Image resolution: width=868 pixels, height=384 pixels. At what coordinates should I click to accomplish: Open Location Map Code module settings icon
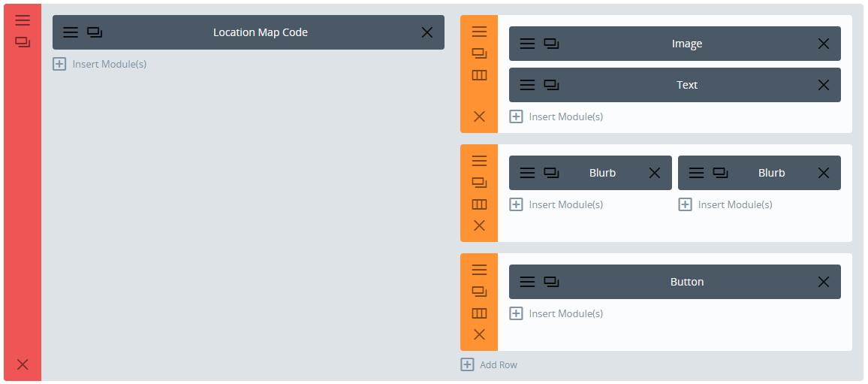[x=71, y=32]
